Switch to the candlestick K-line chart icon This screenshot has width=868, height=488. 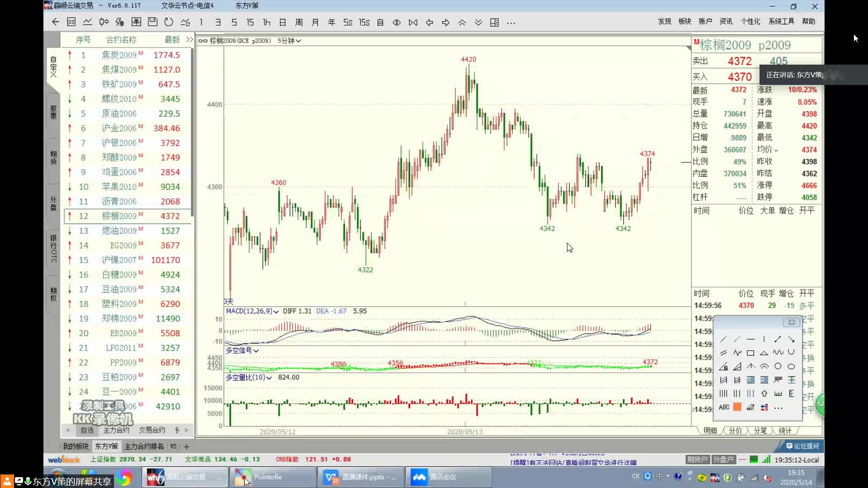[104, 22]
